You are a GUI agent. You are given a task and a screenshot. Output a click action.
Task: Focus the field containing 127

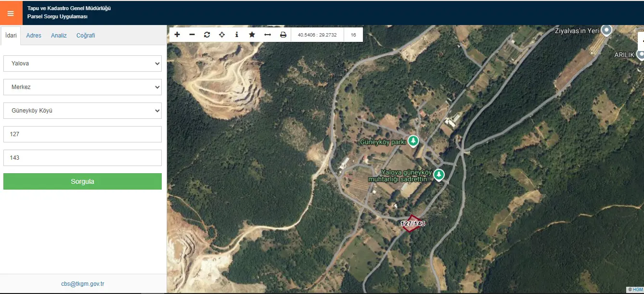point(82,134)
